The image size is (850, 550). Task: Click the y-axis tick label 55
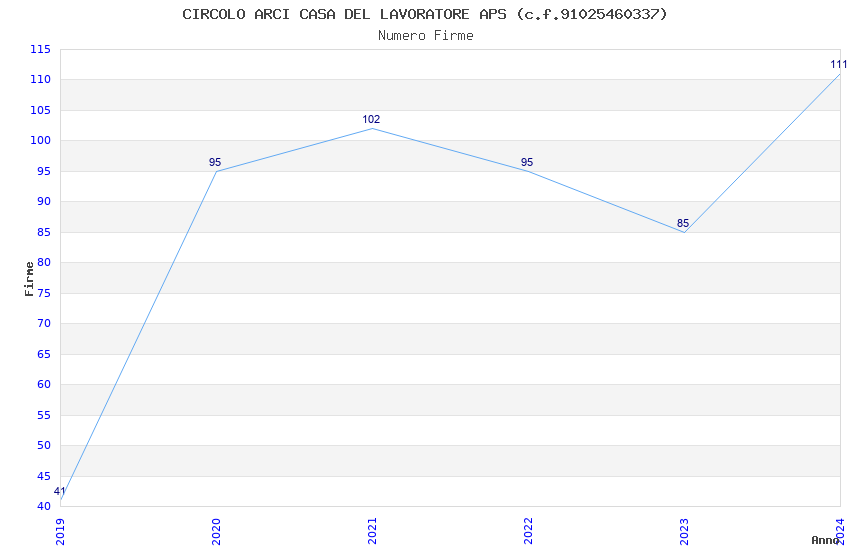click(x=43, y=415)
